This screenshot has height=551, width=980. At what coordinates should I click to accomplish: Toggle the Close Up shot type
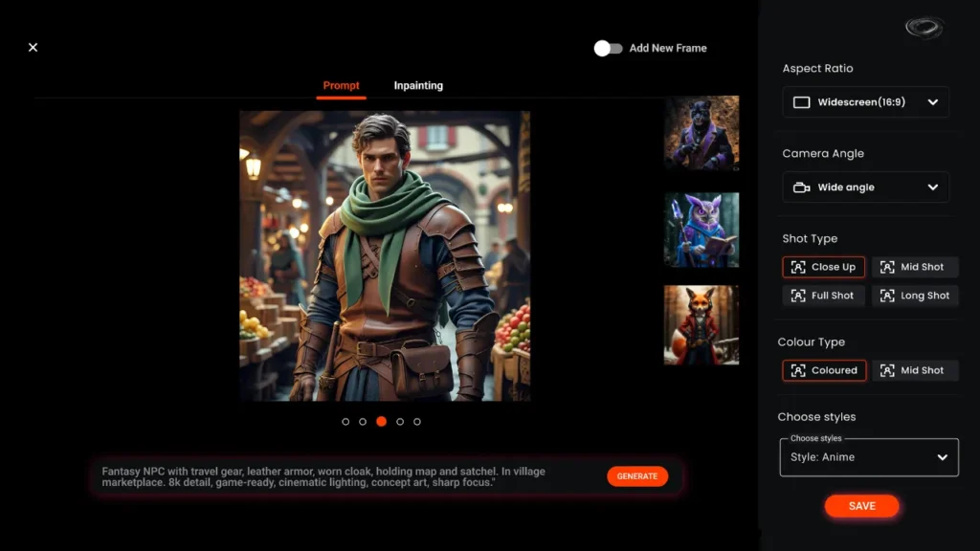point(823,267)
